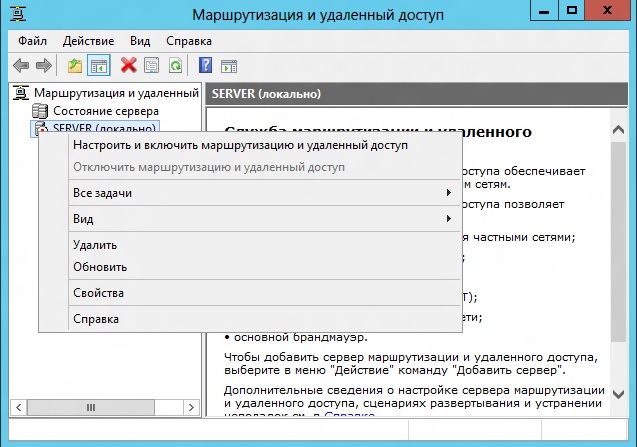Viewport: 637px width, 447px height.
Task: Toggle the Show/Hide action pane icon
Action: pos(229,66)
